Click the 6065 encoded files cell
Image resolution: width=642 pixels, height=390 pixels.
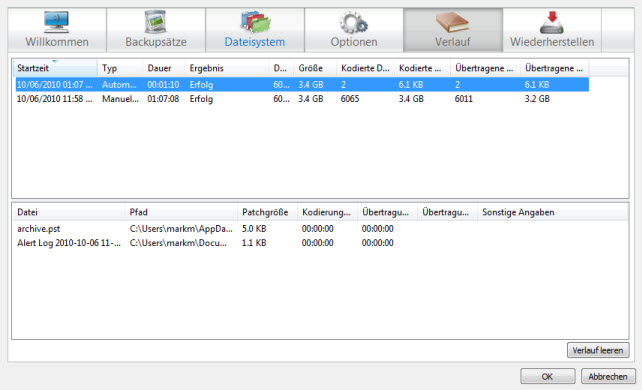(x=350, y=99)
